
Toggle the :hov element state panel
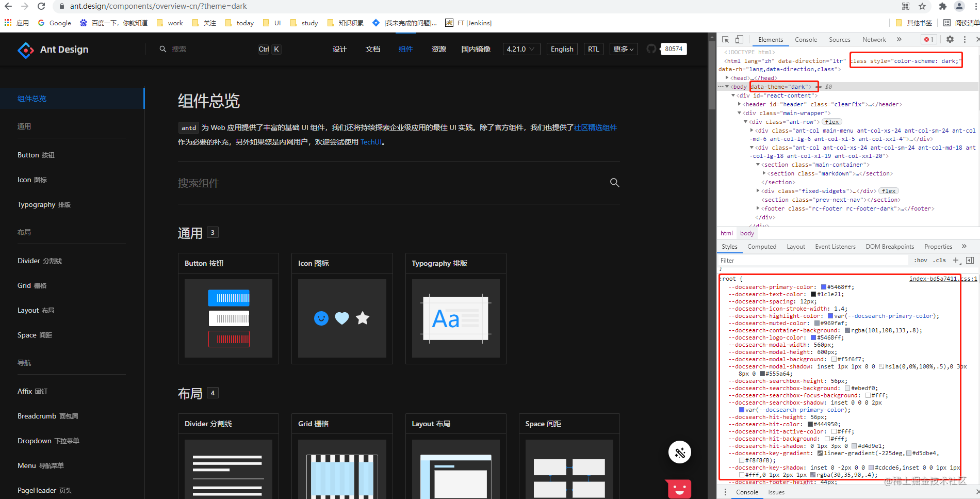pos(921,260)
